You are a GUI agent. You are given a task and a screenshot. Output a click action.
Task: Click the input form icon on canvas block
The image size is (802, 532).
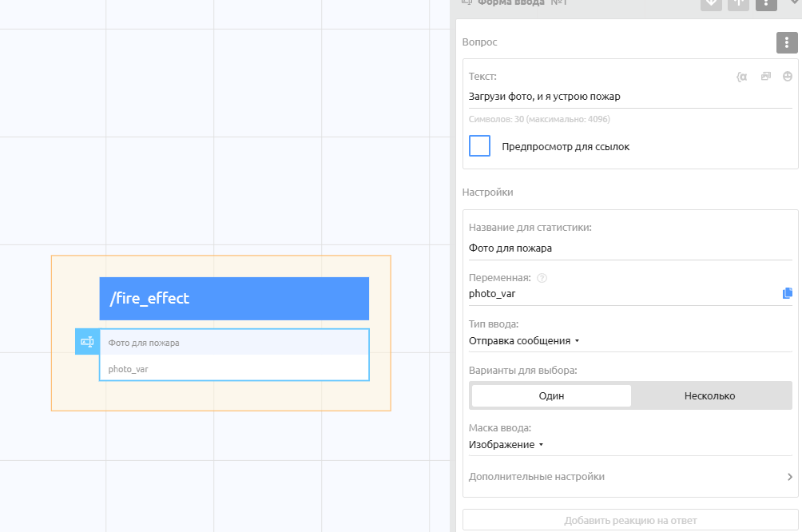[87, 342]
